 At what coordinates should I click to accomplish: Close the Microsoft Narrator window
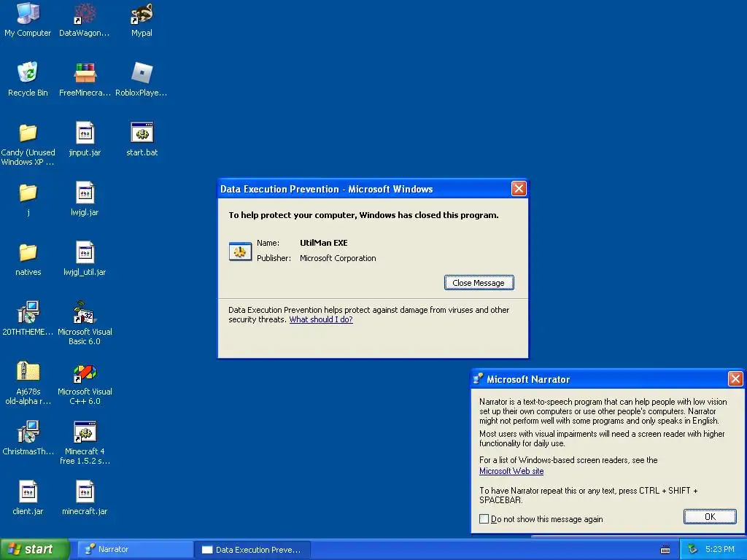(735, 379)
